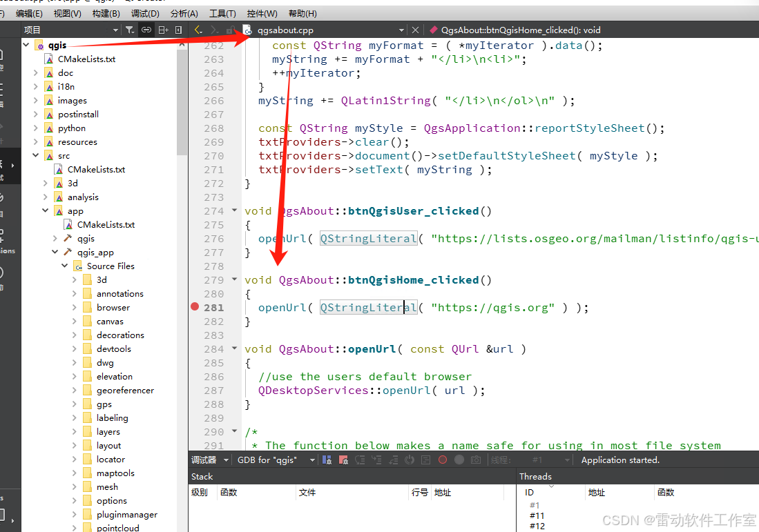
Task: Open the 编辑(E) menu
Action: (29, 14)
